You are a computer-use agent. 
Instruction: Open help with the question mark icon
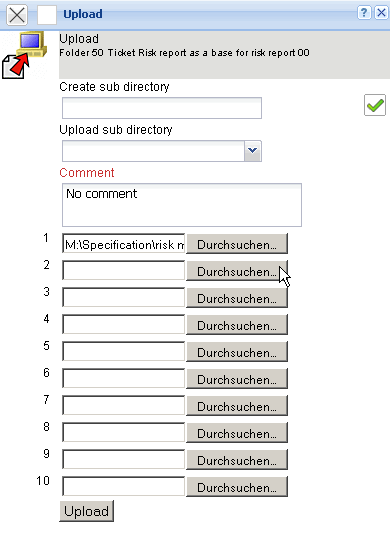pos(364,13)
